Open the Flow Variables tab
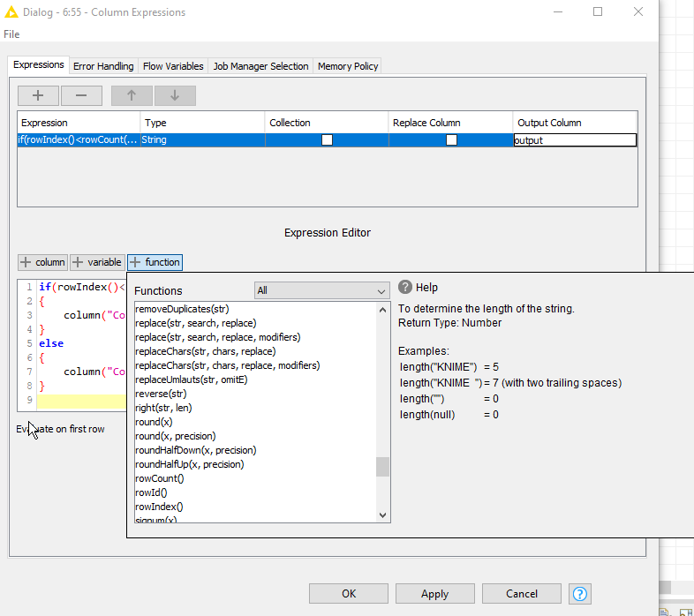This screenshot has height=616, width=694. click(x=173, y=66)
